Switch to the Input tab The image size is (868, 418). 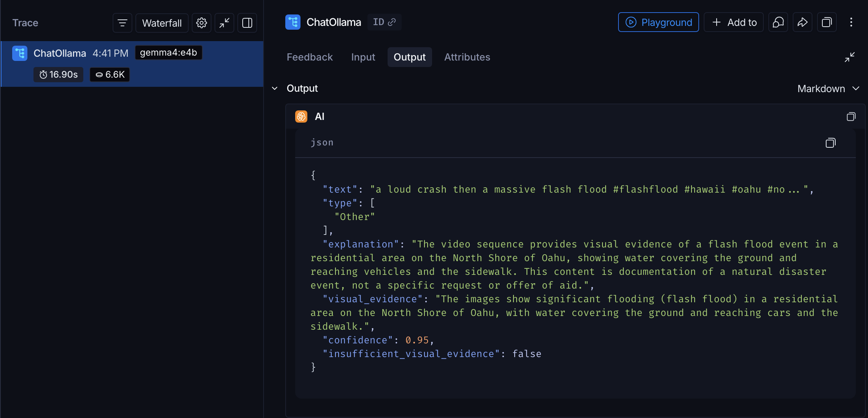click(363, 57)
